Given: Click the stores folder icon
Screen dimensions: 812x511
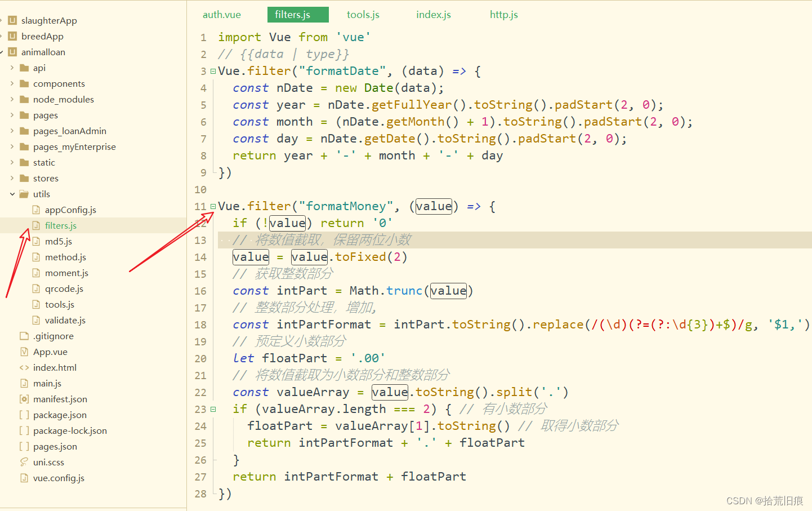Looking at the screenshot, I should coord(24,178).
